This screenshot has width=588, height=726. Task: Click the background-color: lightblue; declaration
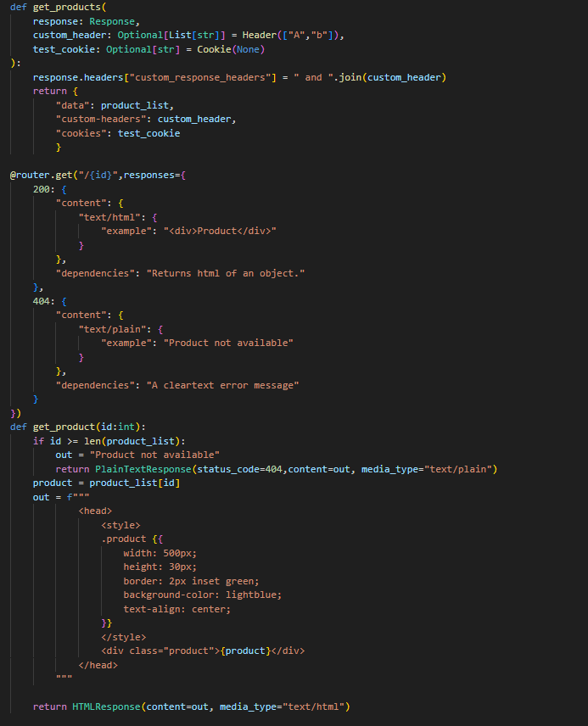[x=203, y=595]
